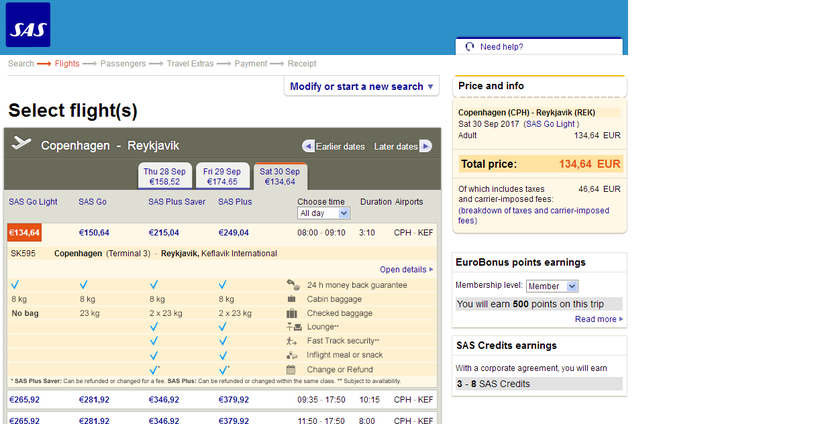Switch to the Thu 28 Sep date tab
The height and width of the screenshot is (424, 820).
[x=162, y=177]
